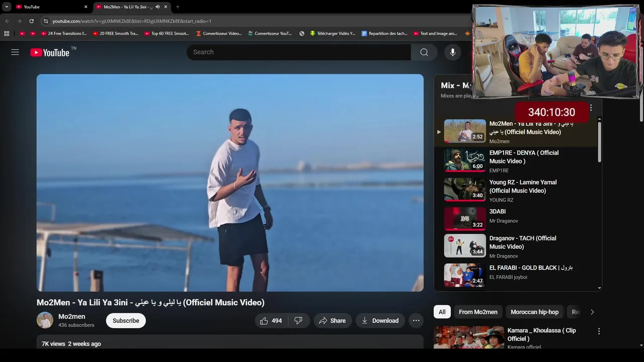Screen dimensions: 644x362
Task: Open Mix playlist three-dot options
Action: pos(591,108)
